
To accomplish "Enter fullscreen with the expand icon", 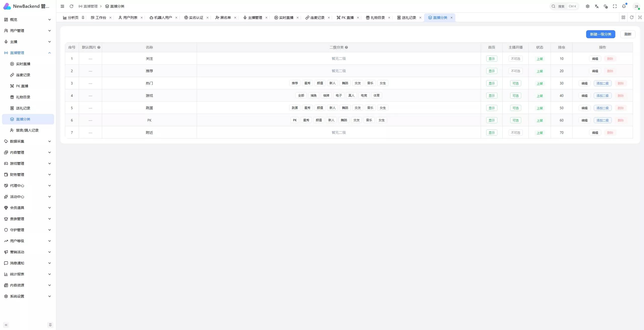I will 615,6.
